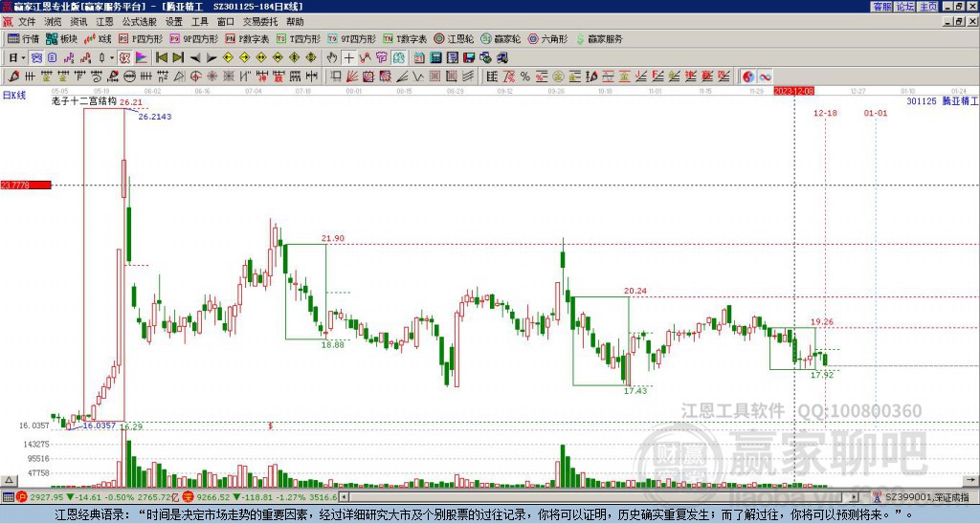
Task: Step chart left with black arrow
Action: (x=195, y=58)
